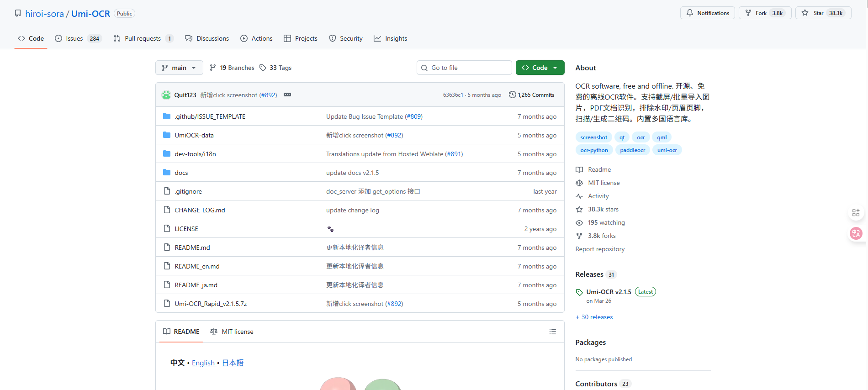Open the main branch dropdown
The image size is (868, 390).
[x=179, y=68]
